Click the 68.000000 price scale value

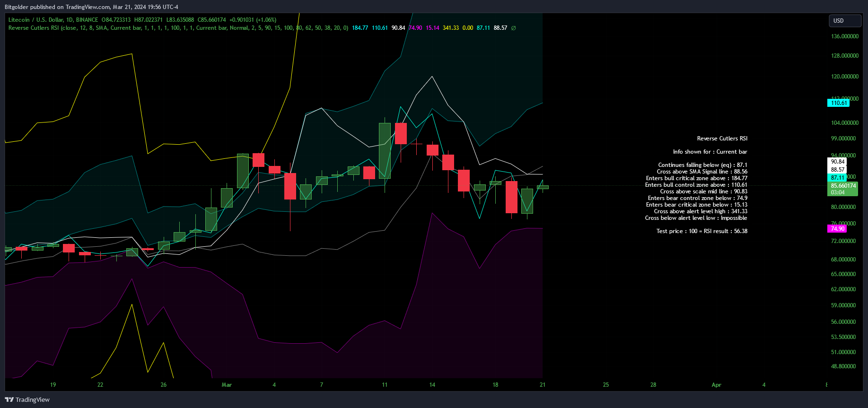coord(843,260)
